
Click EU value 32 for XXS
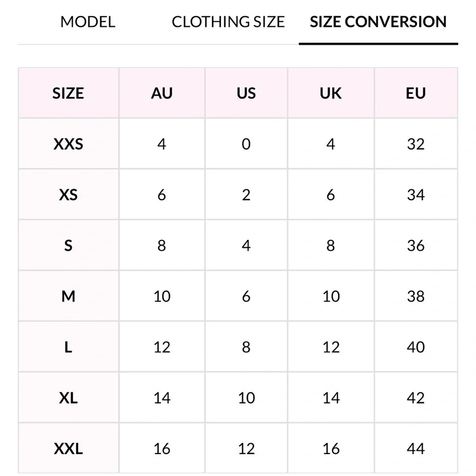(x=416, y=144)
